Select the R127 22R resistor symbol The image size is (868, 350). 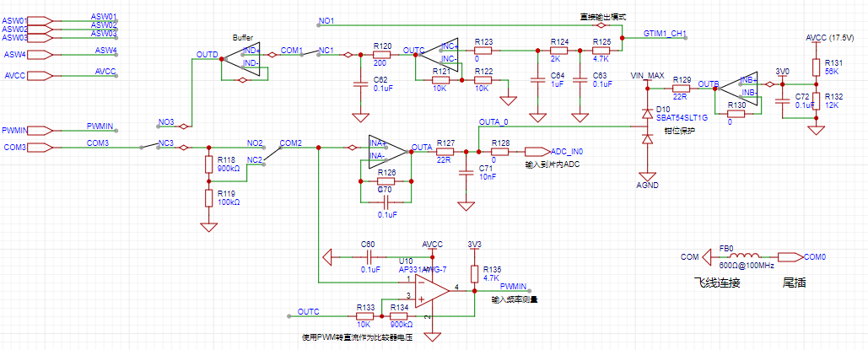coord(445,151)
